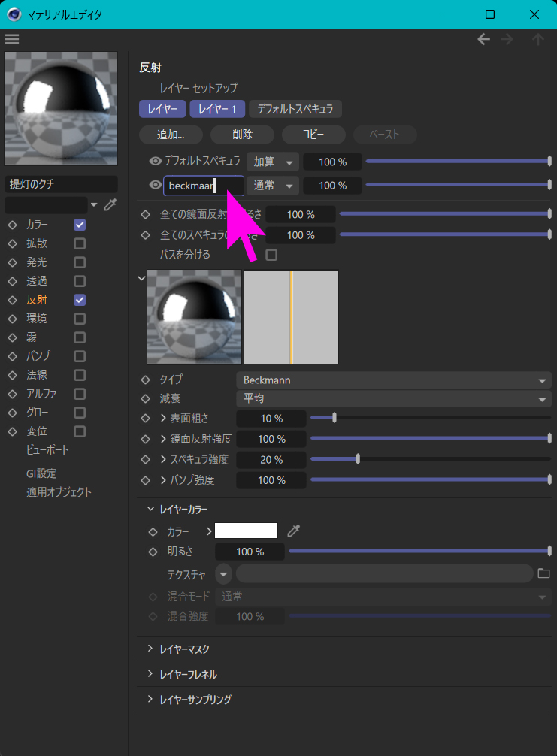The width and height of the screenshot is (557, 756).
Task: Open the タイプ Beckmann dropdown
Action: coord(394,380)
